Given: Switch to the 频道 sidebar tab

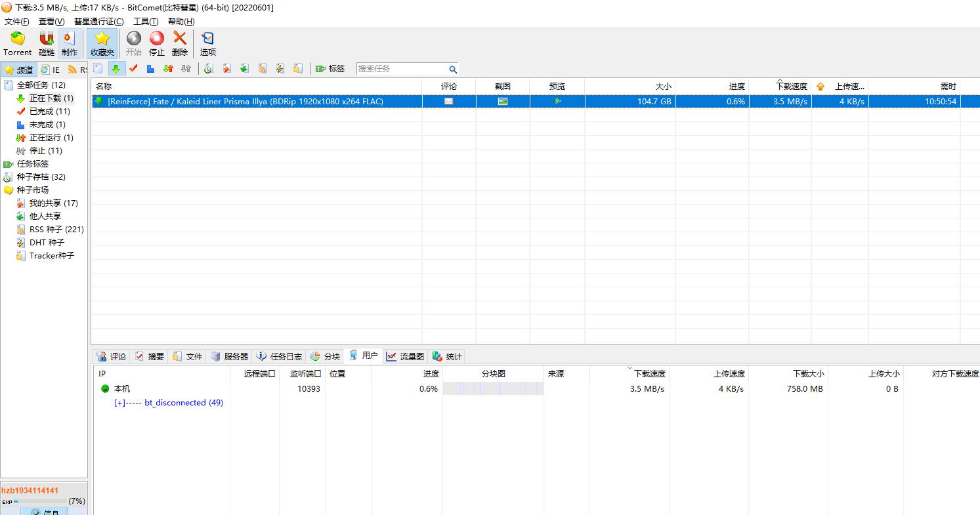Looking at the screenshot, I should click(18, 70).
